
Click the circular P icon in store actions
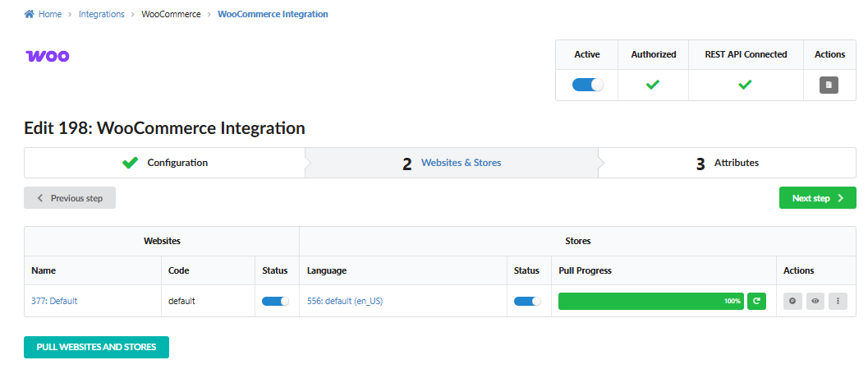(792, 301)
